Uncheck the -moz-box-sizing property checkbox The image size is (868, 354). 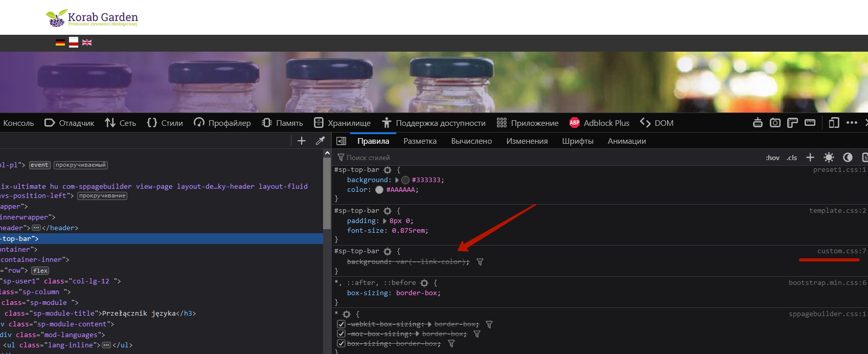pyautogui.click(x=341, y=334)
